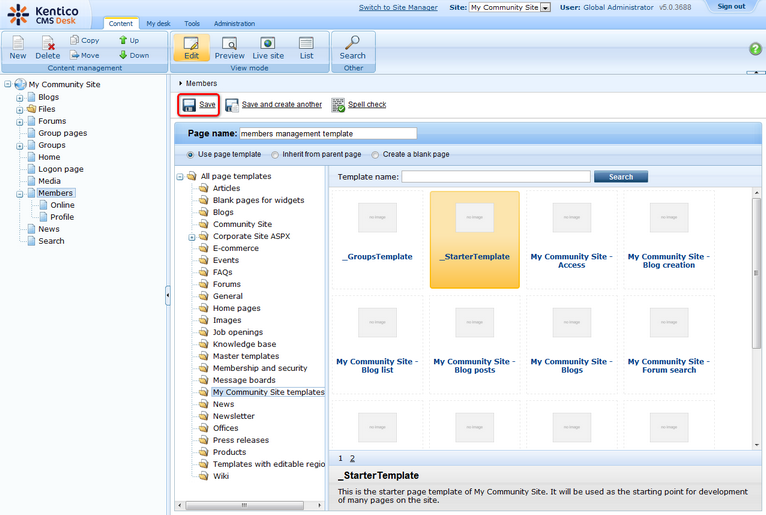Select the Use page template option
766x515 pixels.
[191, 155]
